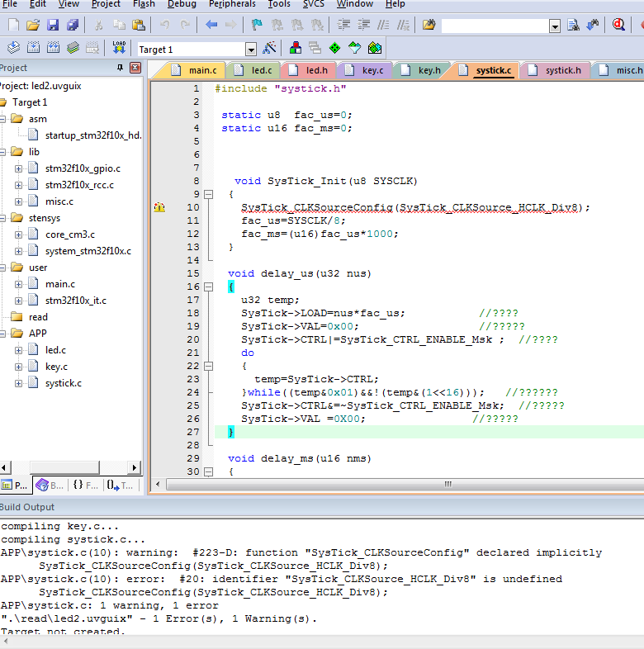The width and height of the screenshot is (644, 649).
Task: Open the find text dropdown arrow
Action: [555, 26]
